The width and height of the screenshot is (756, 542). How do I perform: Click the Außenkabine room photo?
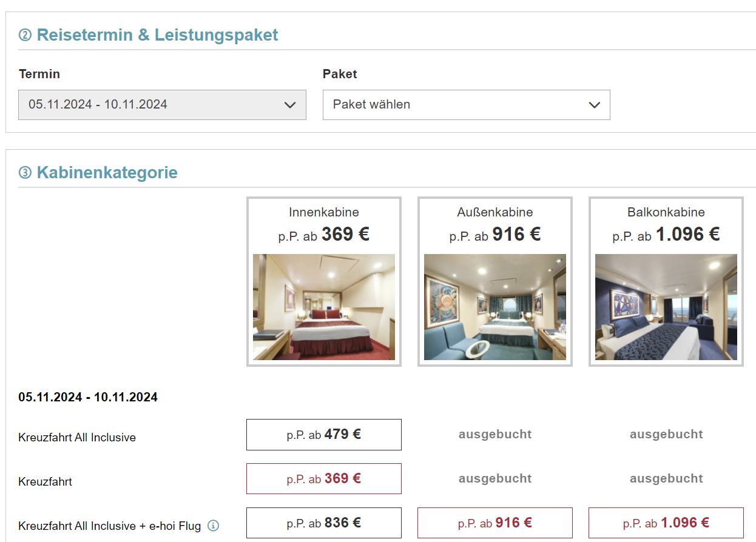tap(495, 307)
